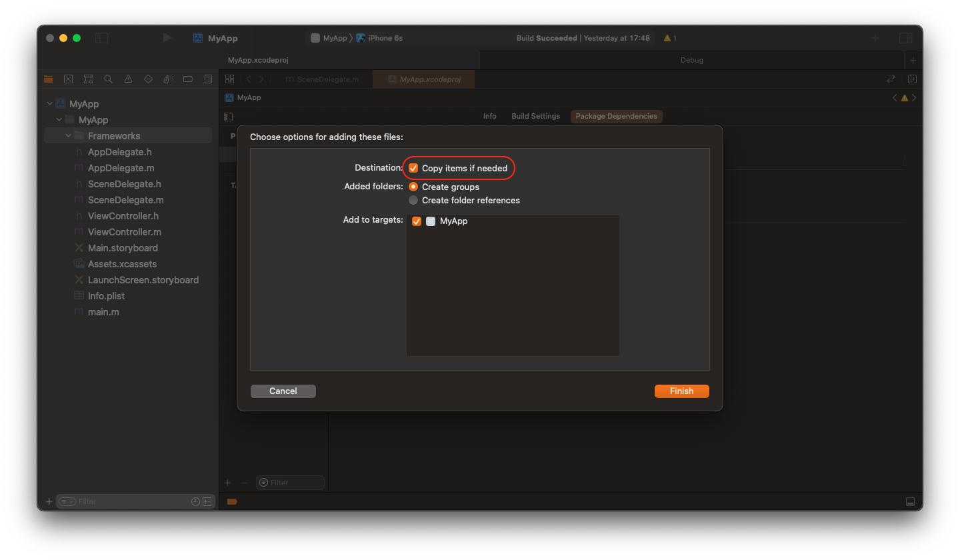The width and height of the screenshot is (960, 560).
Task: Open the MyApp scheme selector
Action: click(x=329, y=38)
